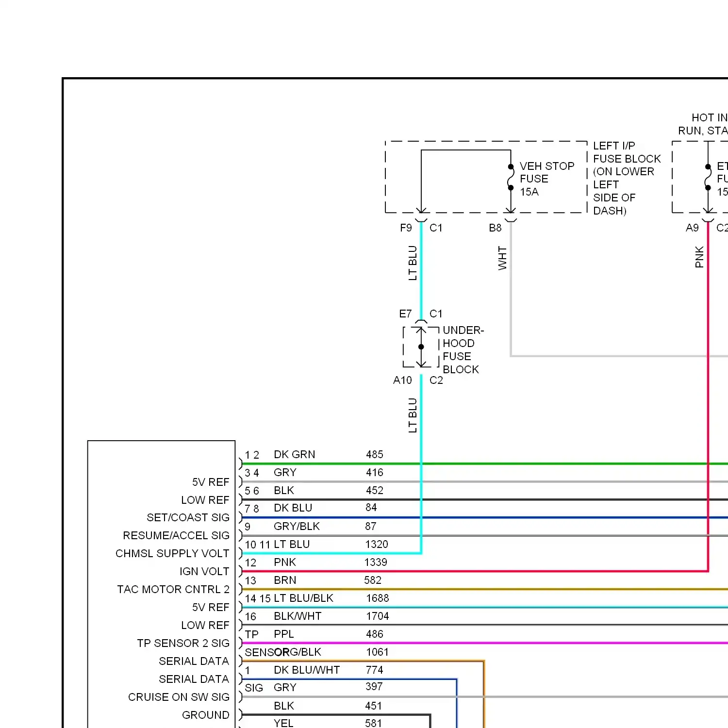
Task: Click circuit number 1688
Action: [378, 598]
